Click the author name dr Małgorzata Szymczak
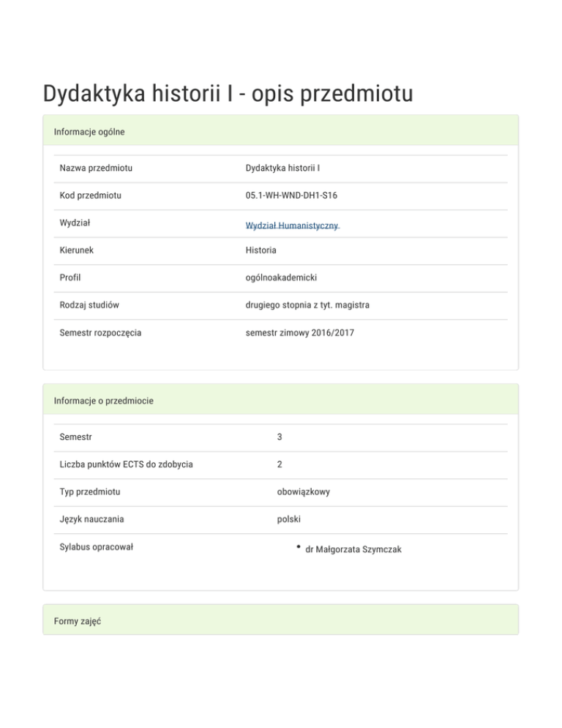562x728 pixels. pyautogui.click(x=353, y=549)
